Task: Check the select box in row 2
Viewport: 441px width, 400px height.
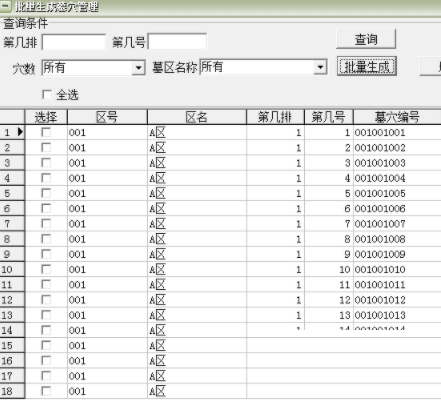Action: tap(46, 148)
